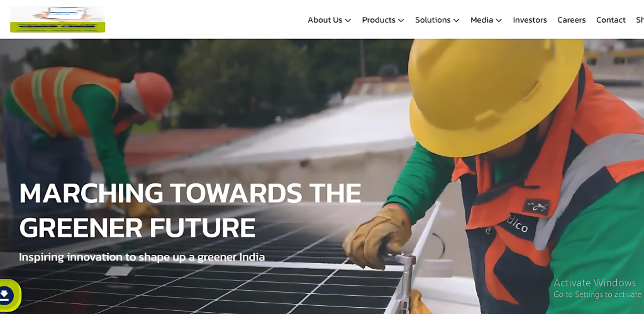Expand the Media dropdown chevron
Image resolution: width=644 pixels, height=314 pixels.
[499, 20]
